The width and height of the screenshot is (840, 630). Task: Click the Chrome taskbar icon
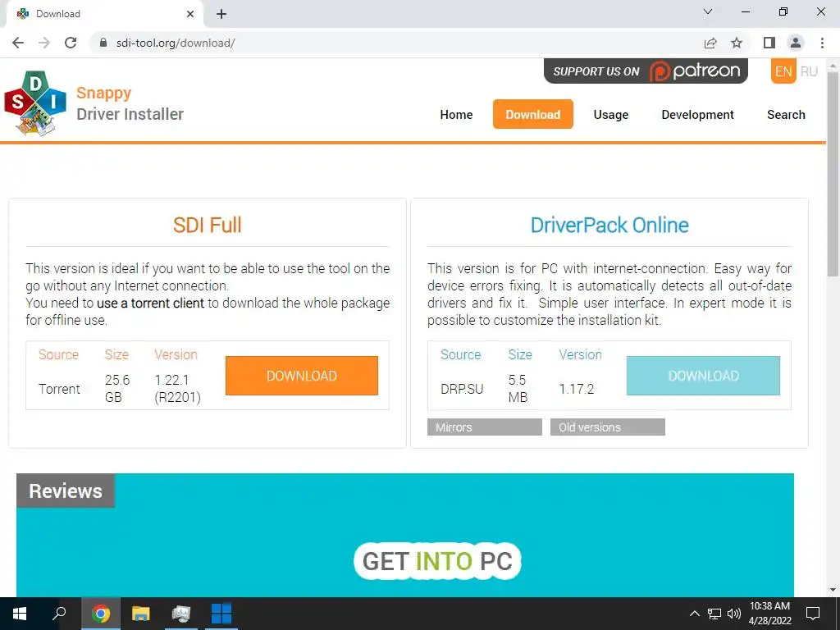pos(100,614)
